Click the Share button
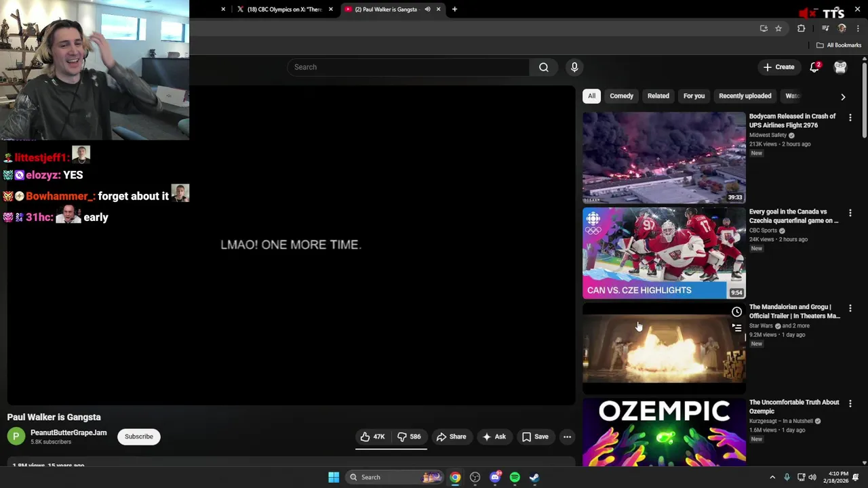This screenshot has width=868, height=488. [451, 436]
